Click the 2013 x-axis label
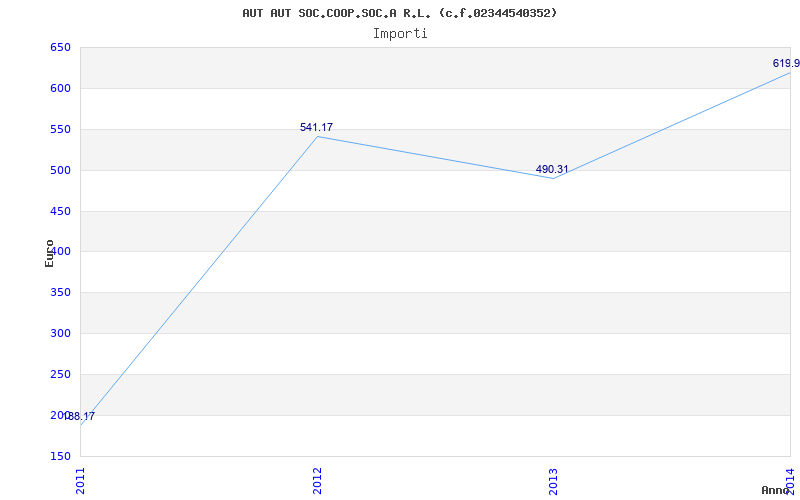800x500 pixels. [x=554, y=481]
